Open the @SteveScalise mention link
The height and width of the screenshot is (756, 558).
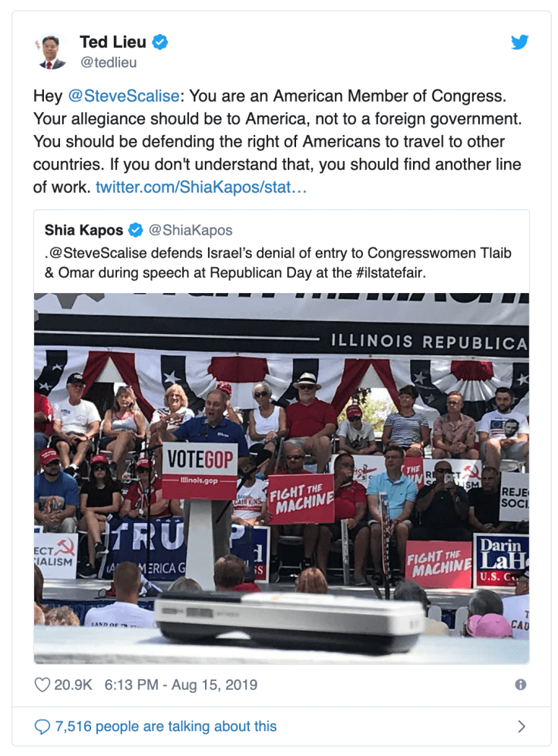(124, 96)
